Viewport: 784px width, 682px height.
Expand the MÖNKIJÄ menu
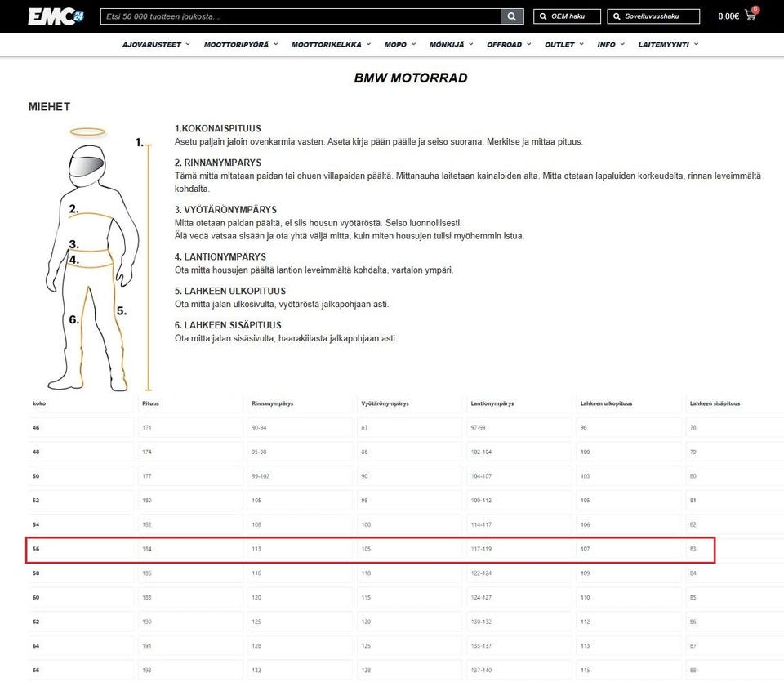451,44
